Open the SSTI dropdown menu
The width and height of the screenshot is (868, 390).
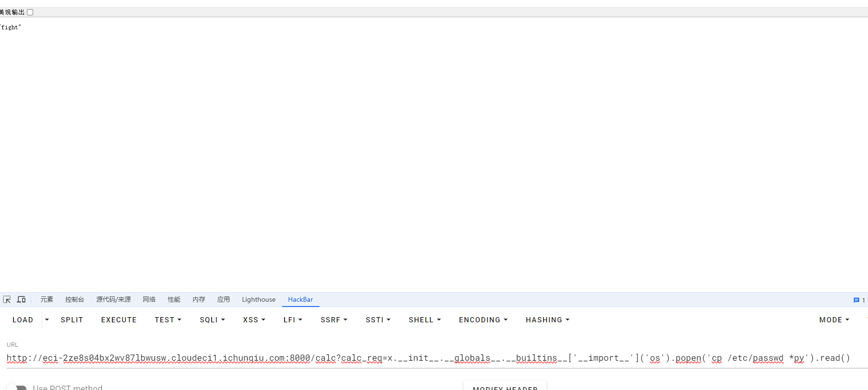coord(378,320)
